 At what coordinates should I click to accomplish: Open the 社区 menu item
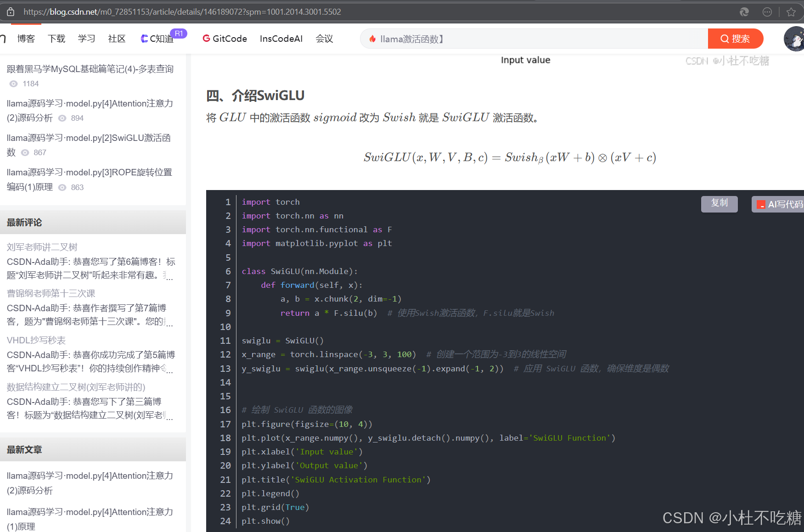pyautogui.click(x=117, y=39)
